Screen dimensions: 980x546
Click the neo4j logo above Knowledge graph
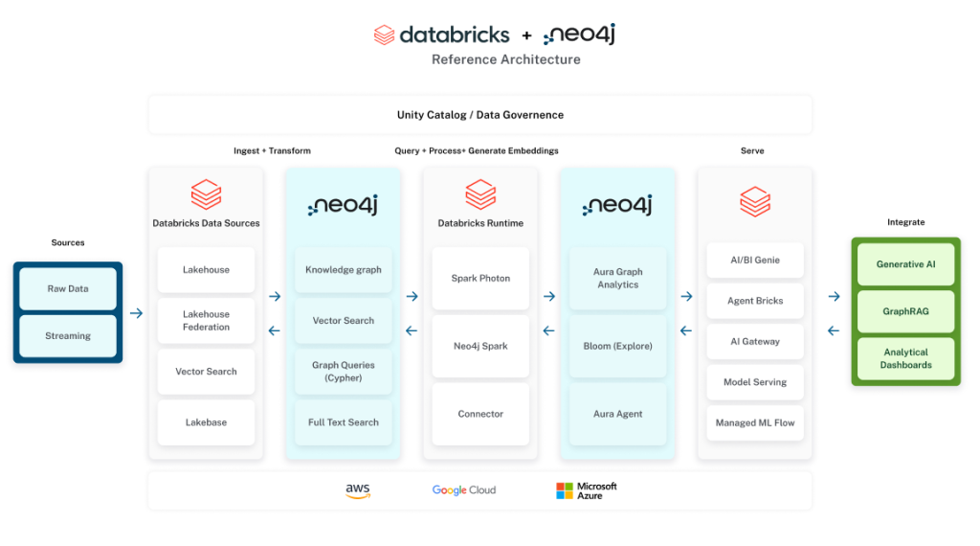[x=343, y=206]
